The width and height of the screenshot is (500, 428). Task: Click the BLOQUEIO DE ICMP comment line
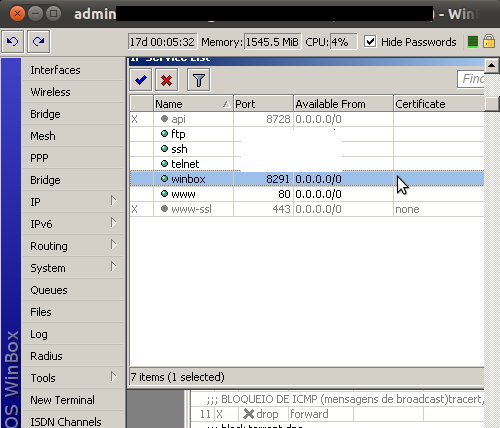(345, 399)
